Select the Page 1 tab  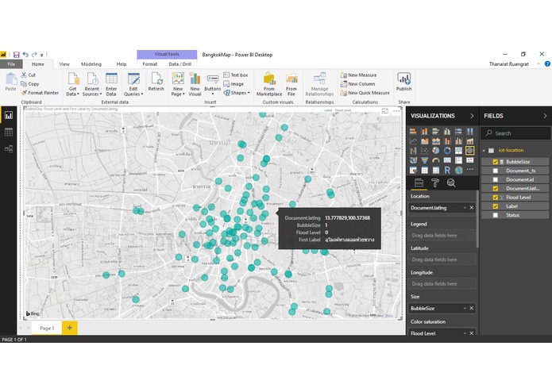(x=47, y=328)
